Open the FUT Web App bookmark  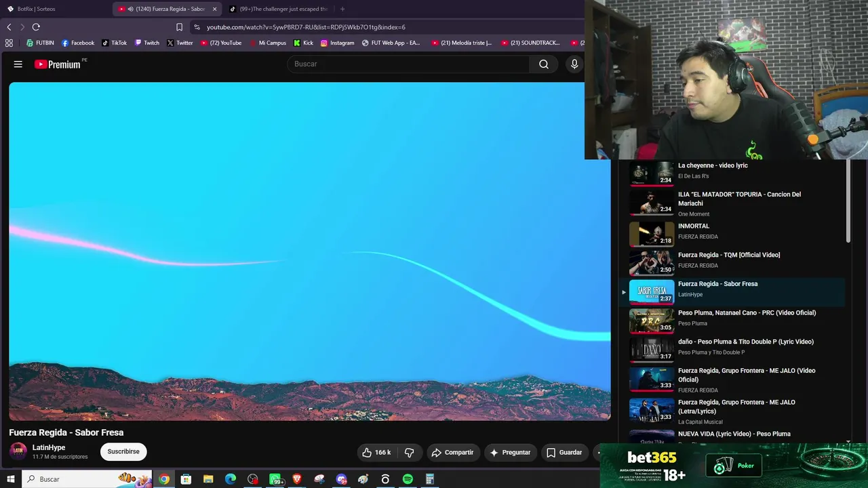(x=391, y=43)
